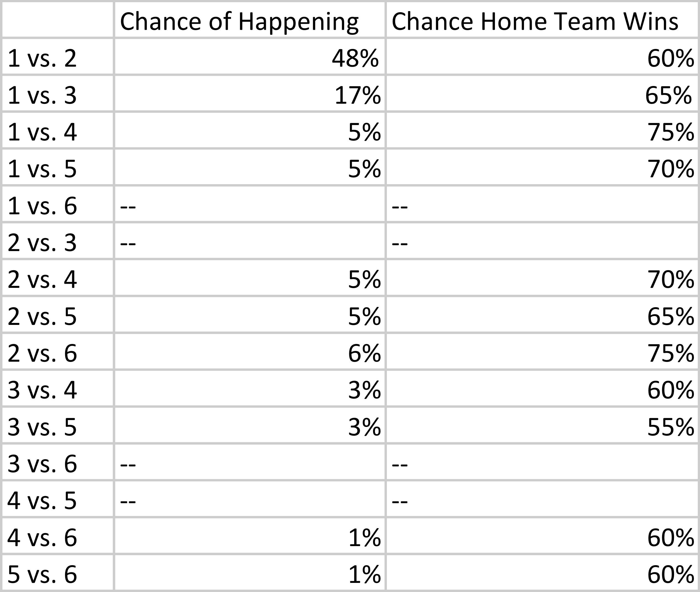The image size is (700, 592).
Task: Click the 55% cell
Action: tap(670, 427)
